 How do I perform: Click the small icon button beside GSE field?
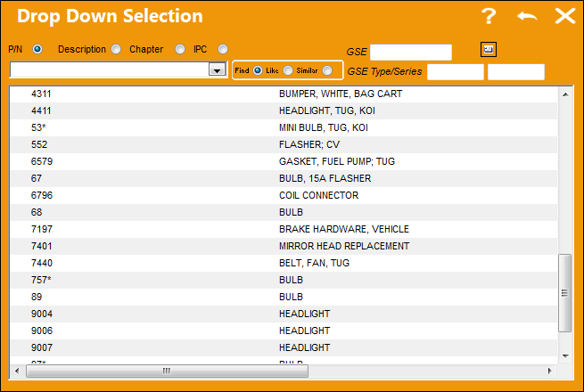coord(489,49)
